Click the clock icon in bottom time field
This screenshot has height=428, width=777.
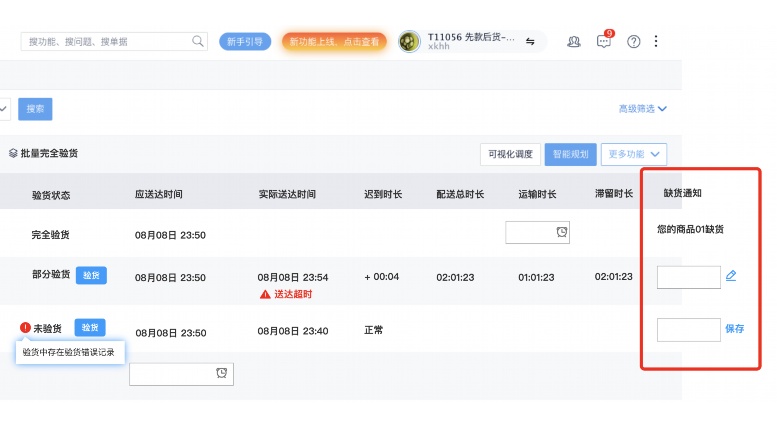(222, 373)
